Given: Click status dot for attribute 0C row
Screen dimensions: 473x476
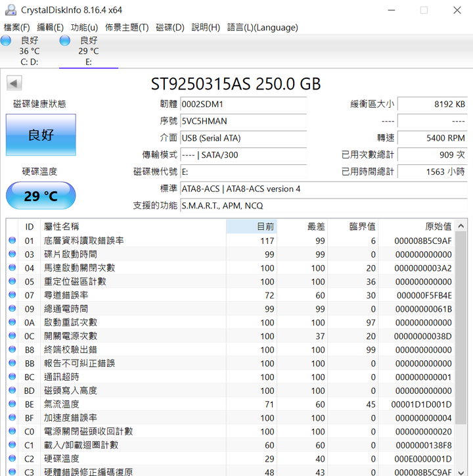Looking at the screenshot, I should (x=12, y=336).
